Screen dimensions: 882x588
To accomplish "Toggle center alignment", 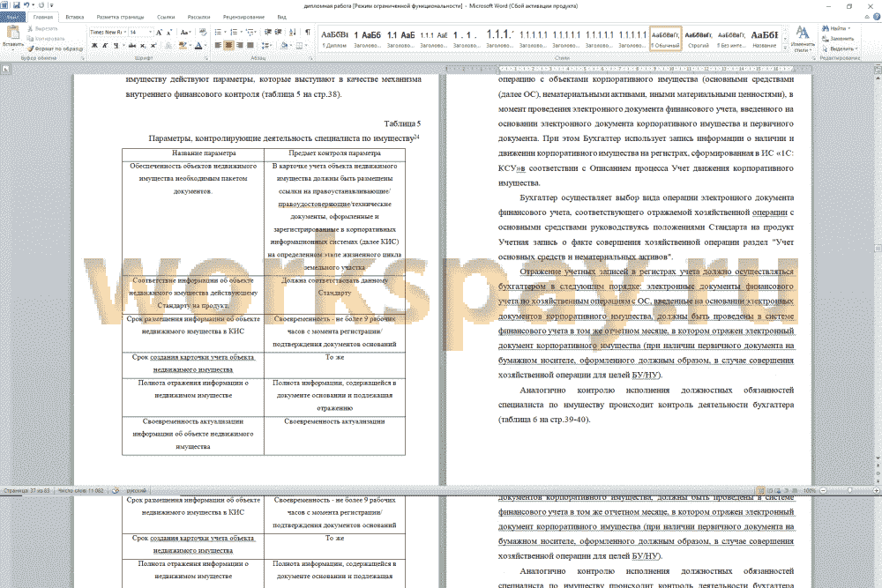I will (x=228, y=46).
